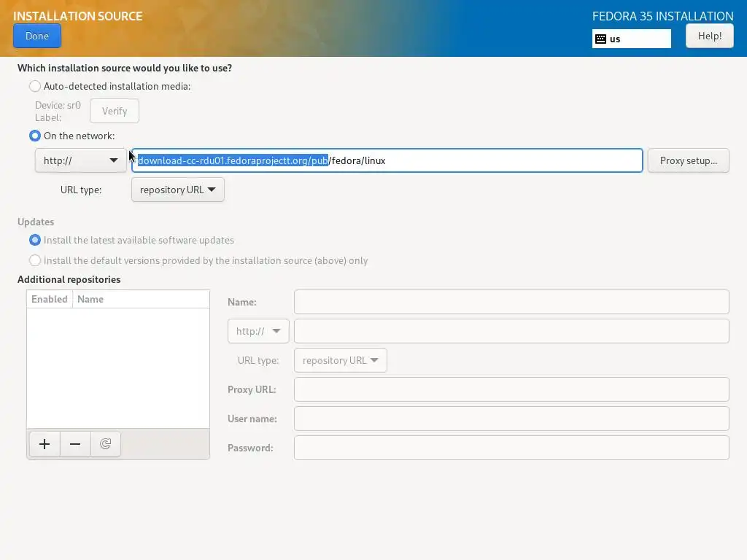The height and width of the screenshot is (560, 747).
Task: Add a new repository with plus icon
Action: [x=44, y=444]
